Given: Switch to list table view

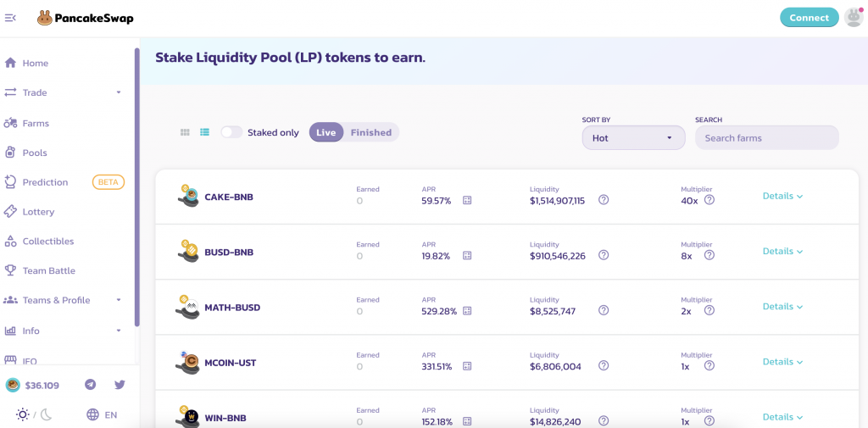Looking at the screenshot, I should click(205, 132).
